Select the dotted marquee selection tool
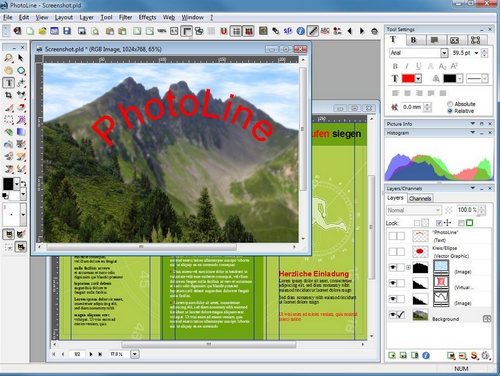Viewport: 500px width, 376px height. (9, 120)
